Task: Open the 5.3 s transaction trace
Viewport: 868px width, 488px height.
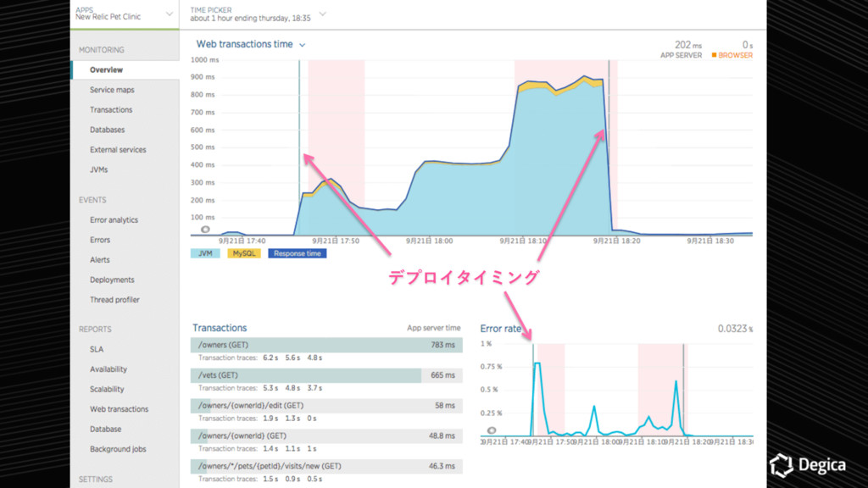Action: click(x=270, y=388)
